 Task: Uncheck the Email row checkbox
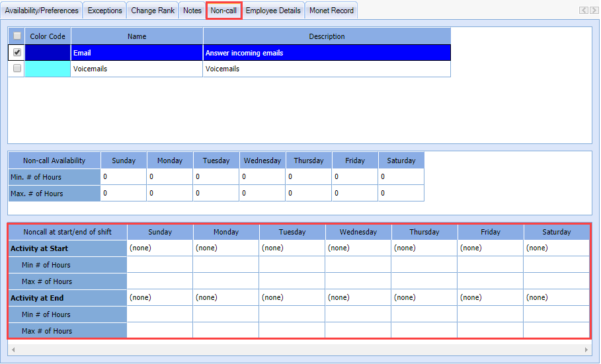tap(17, 53)
